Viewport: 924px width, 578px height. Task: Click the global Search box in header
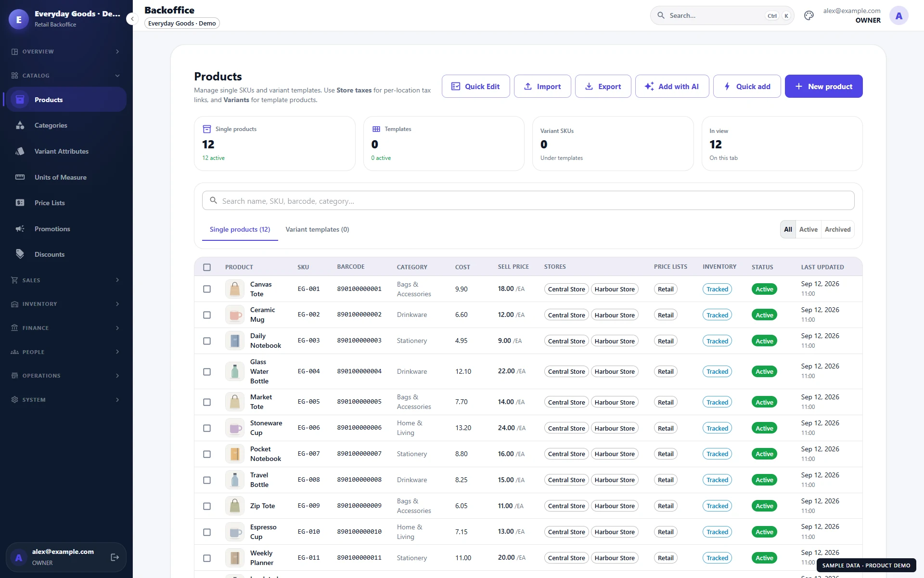tap(722, 15)
